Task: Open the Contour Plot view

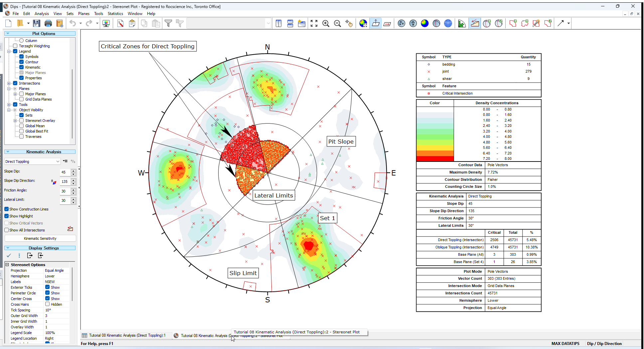Action: coord(425,23)
